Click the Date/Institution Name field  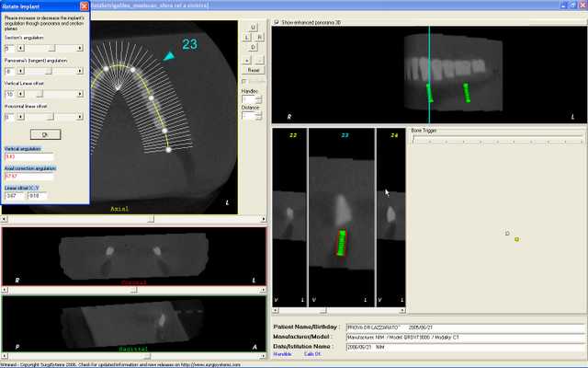(466, 347)
